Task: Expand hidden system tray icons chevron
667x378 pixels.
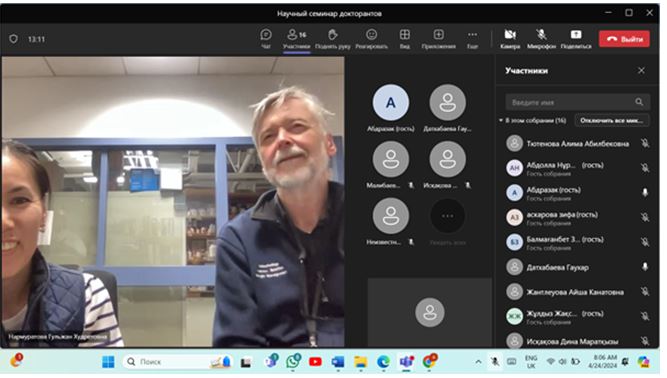Action: pyautogui.click(x=478, y=362)
